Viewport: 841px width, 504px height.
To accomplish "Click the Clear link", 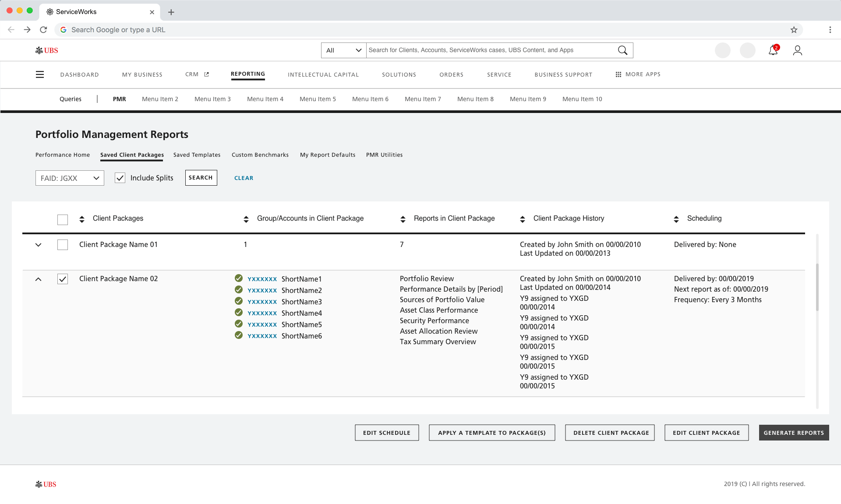I will [244, 178].
